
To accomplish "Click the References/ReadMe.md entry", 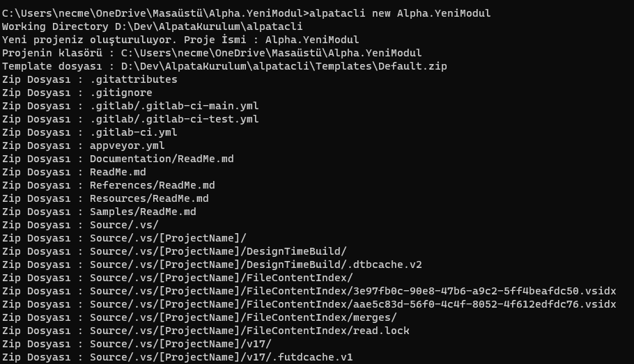I will 152,185.
